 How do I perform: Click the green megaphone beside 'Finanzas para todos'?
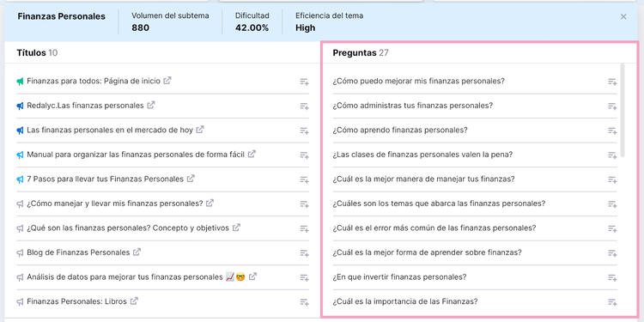pos(20,82)
